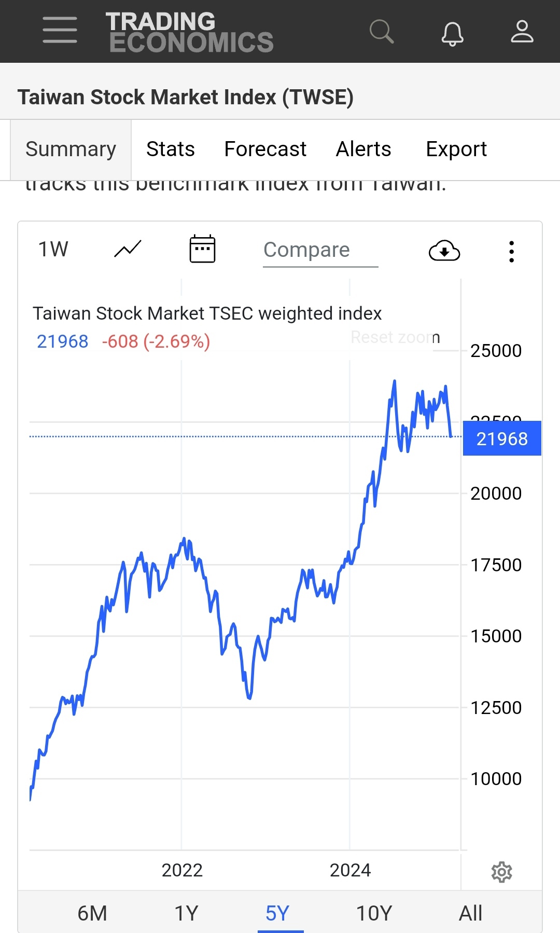This screenshot has height=933, width=560.
Task: Select the 6M time range
Action: pyautogui.click(x=92, y=913)
